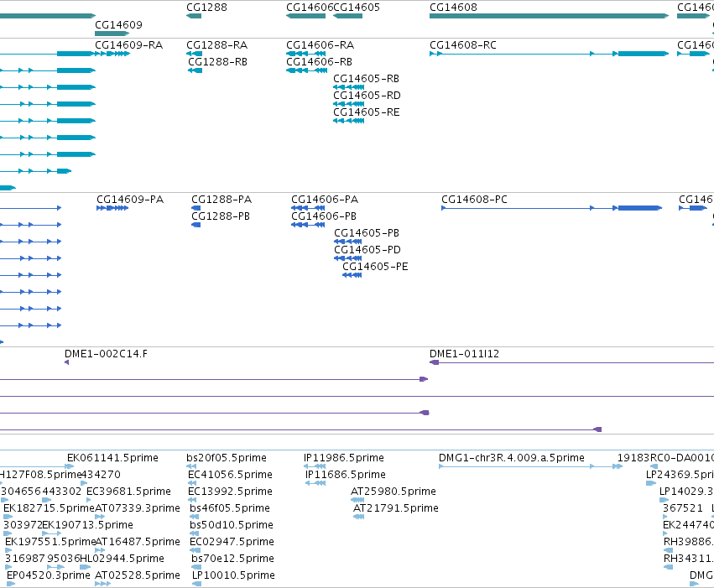Select CG1288-RB transcript

(195, 70)
